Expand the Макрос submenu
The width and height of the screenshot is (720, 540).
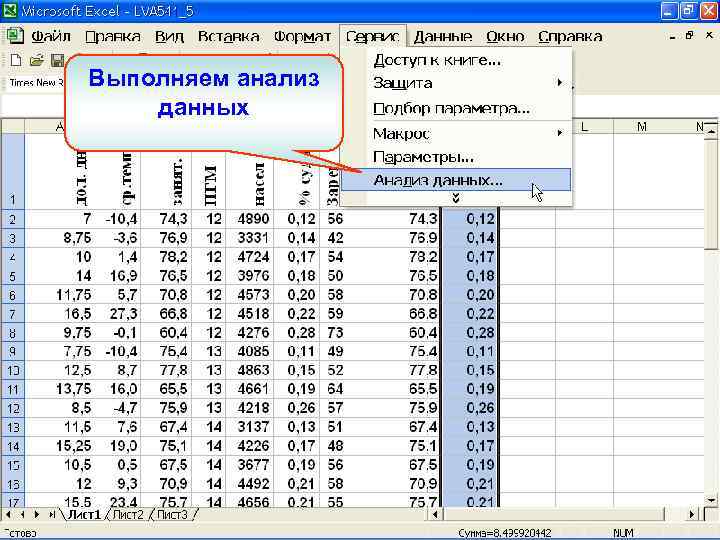pyautogui.click(x=456, y=134)
